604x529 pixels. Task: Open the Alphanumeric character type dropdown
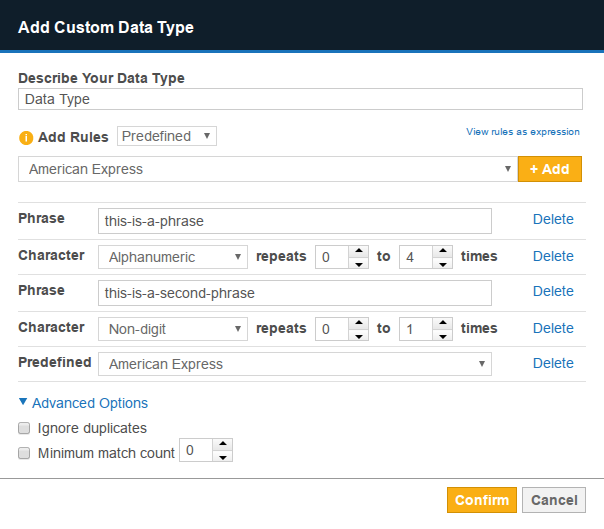pos(172,257)
